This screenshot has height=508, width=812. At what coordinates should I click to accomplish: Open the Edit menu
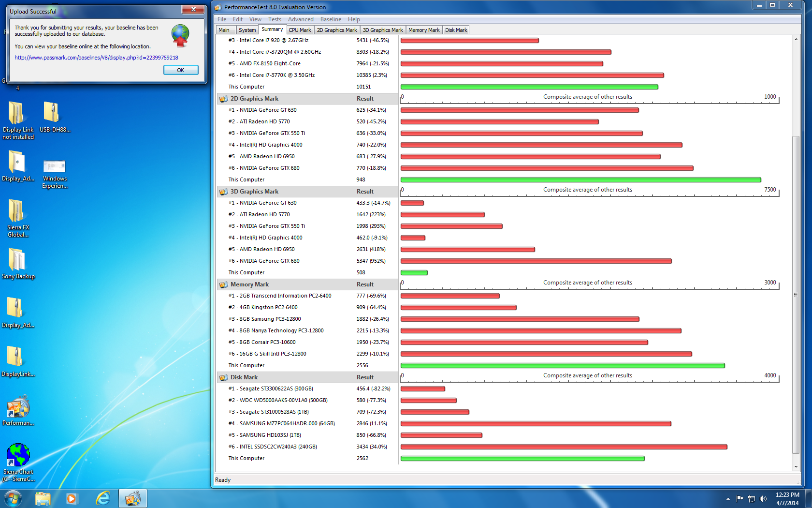click(x=238, y=19)
